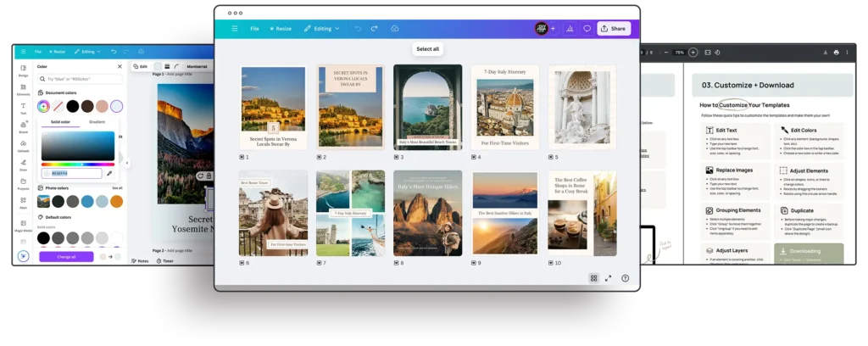868x346 pixels.
Task: Switch to the Gradient tab
Action: (x=97, y=122)
